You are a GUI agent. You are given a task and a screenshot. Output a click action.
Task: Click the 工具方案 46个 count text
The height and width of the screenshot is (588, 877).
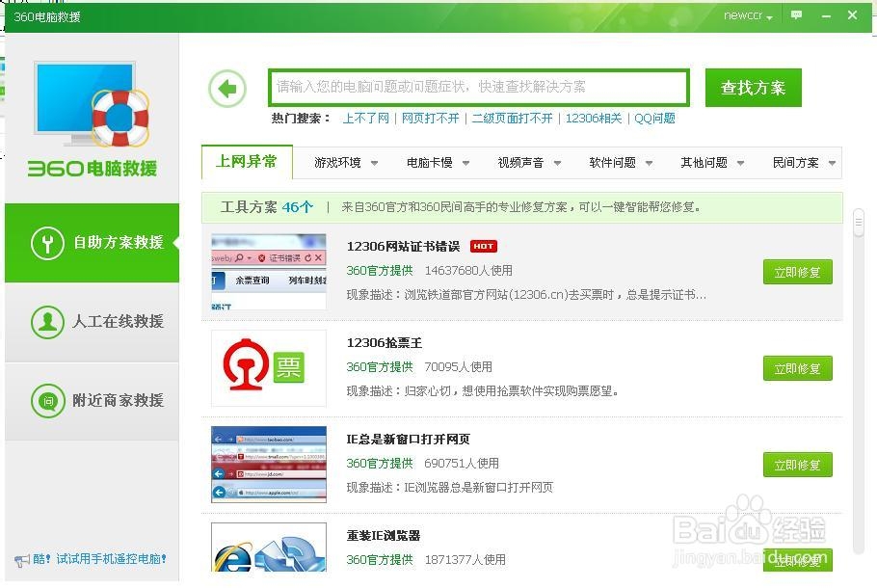coord(266,207)
